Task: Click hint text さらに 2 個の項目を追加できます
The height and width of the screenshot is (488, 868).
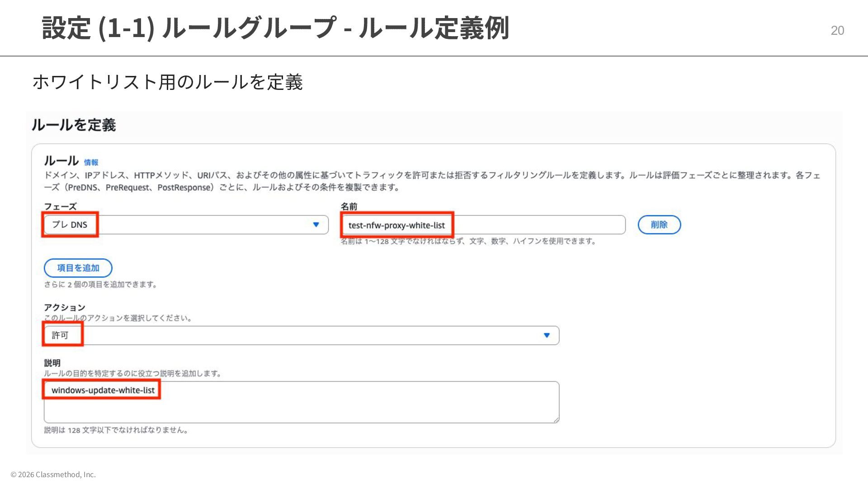Action: point(100,284)
